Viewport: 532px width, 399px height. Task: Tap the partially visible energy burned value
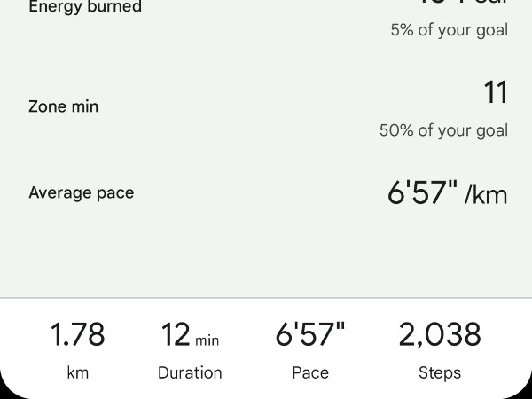point(464,2)
